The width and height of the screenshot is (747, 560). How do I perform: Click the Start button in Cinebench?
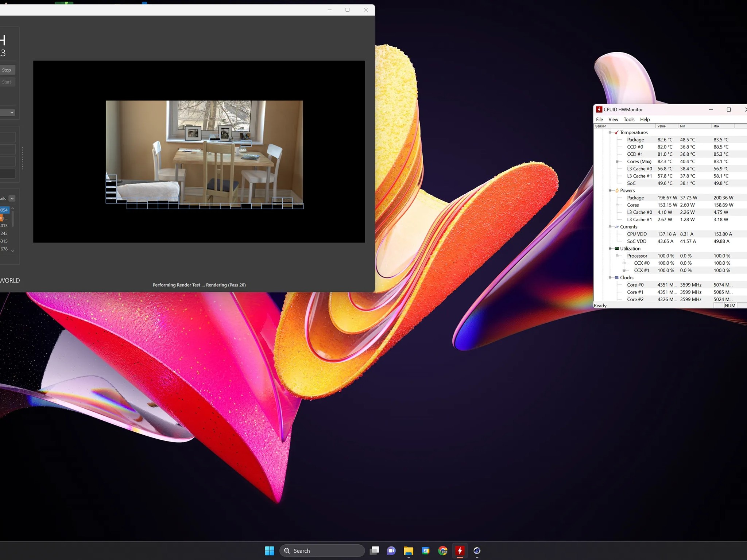(7, 82)
